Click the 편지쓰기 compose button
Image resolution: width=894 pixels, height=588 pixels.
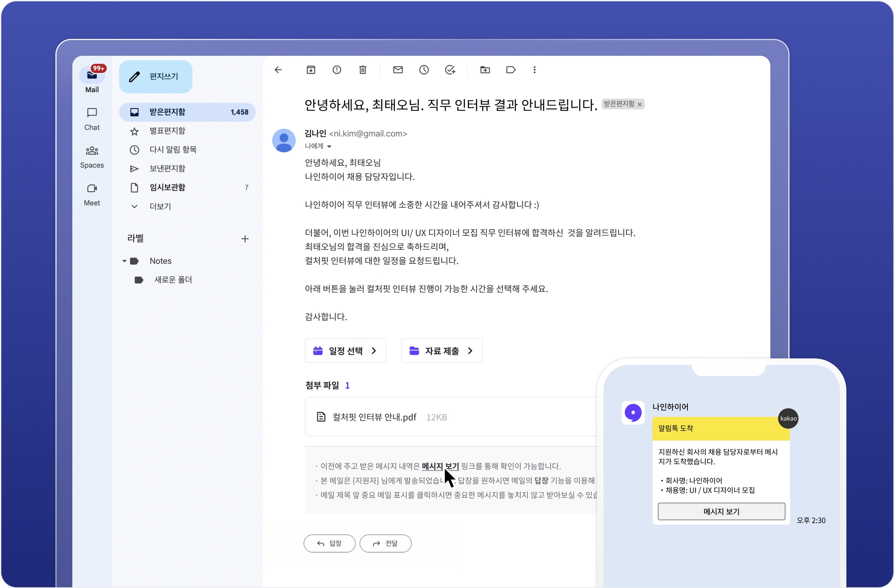coord(156,77)
